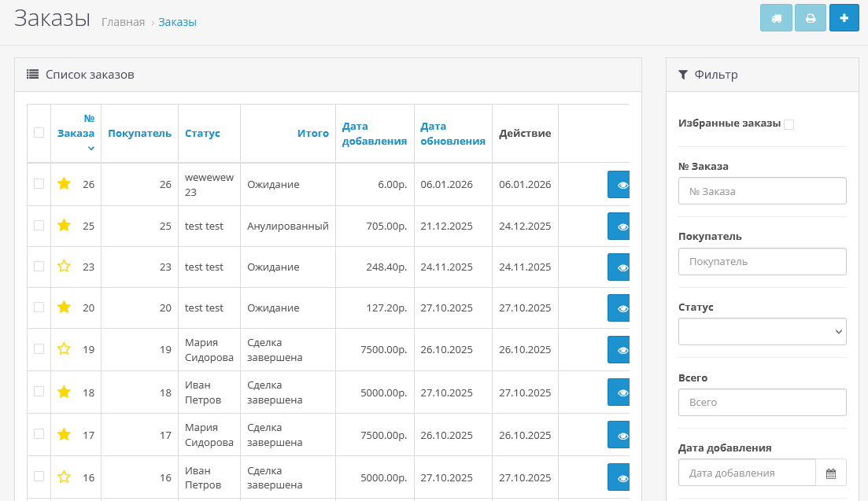The height and width of the screenshot is (501, 868).
Task: Click the truck shipping icon button
Action: [x=776, y=18]
